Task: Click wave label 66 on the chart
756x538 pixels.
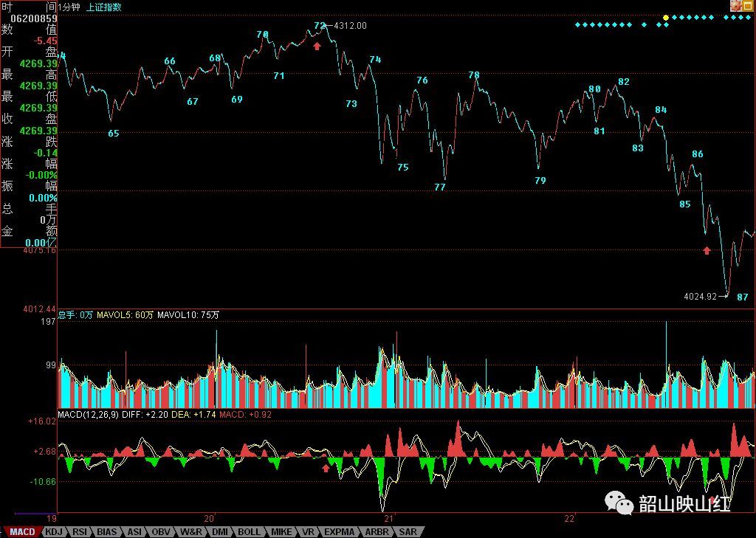Action: [170, 61]
